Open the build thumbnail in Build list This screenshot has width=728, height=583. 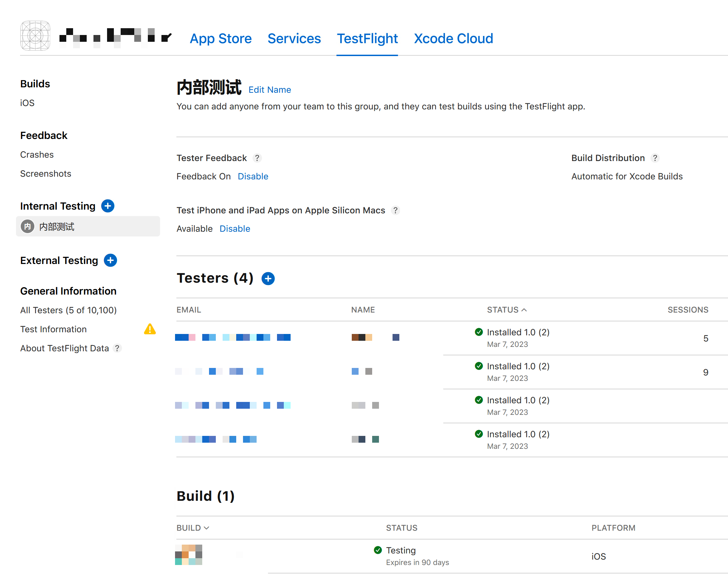tap(189, 555)
